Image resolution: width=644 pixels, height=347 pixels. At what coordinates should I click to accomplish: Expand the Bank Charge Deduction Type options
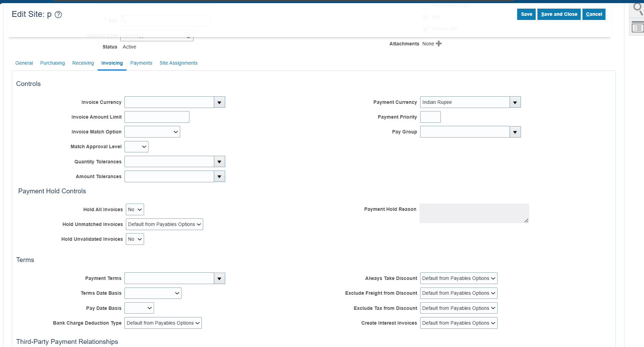(163, 323)
